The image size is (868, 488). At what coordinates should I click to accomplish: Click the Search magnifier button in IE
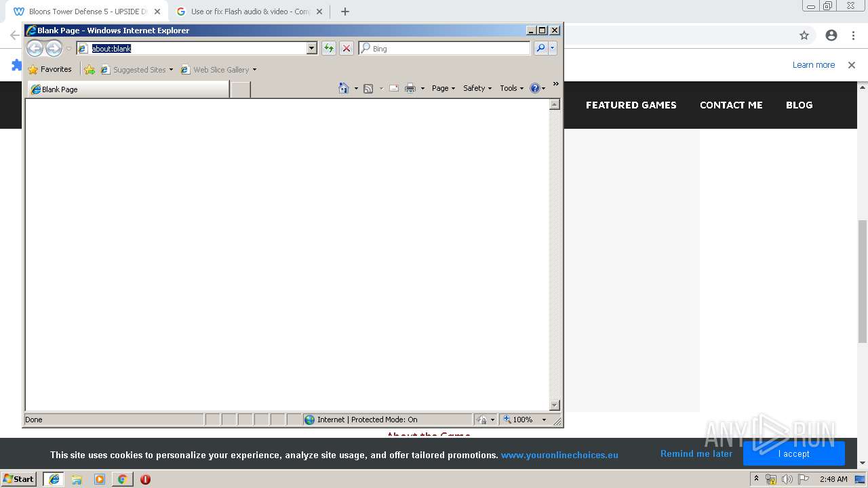coord(540,48)
